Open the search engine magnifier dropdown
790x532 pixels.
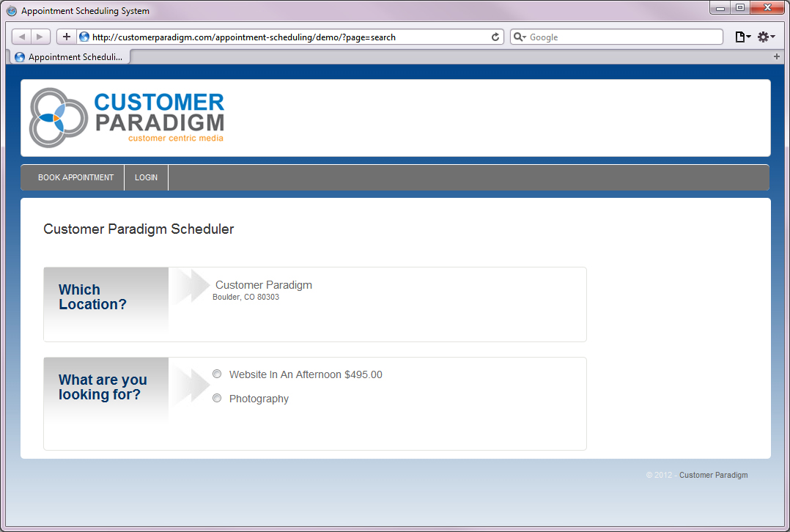[520, 37]
